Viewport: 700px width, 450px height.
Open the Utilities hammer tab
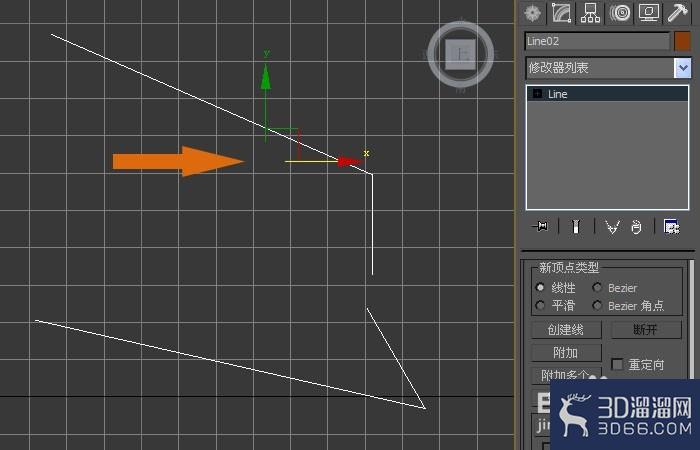[x=677, y=13]
